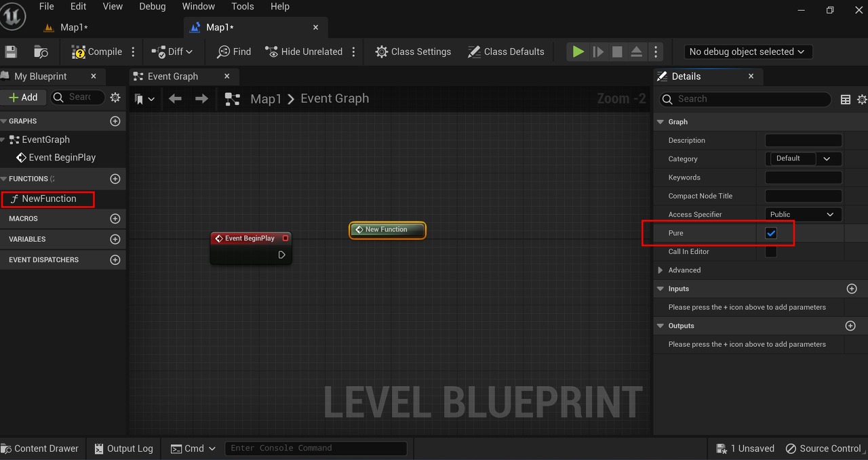
Task: Open the Browse to asset icon
Action: pos(41,51)
